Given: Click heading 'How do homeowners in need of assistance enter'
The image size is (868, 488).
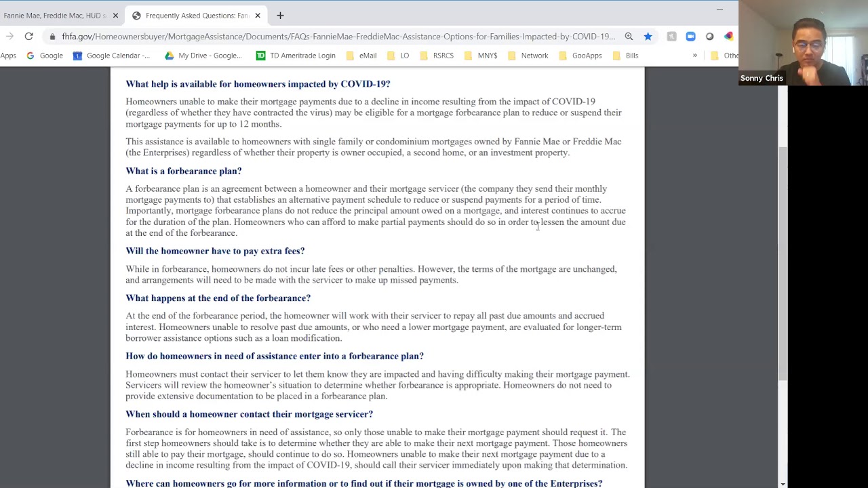Looking at the screenshot, I should pos(275,356).
